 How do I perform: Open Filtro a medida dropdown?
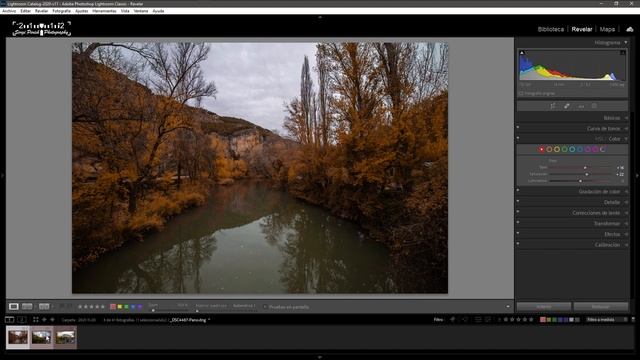606,320
